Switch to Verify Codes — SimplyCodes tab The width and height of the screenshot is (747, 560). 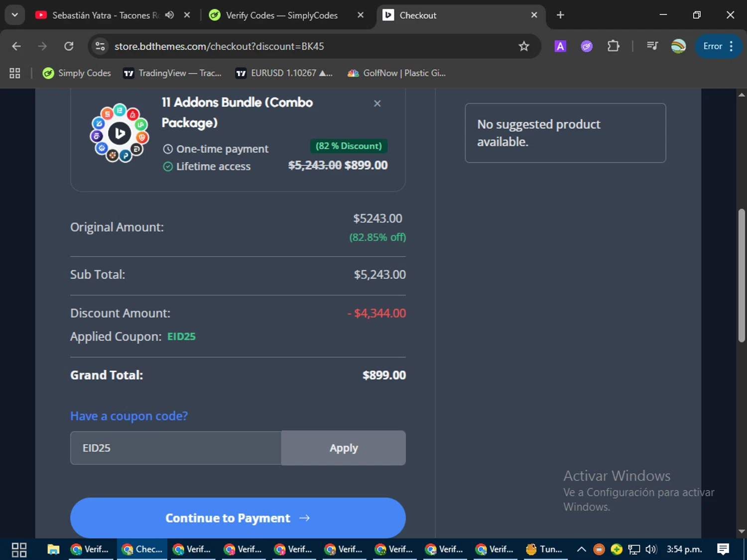[281, 15]
